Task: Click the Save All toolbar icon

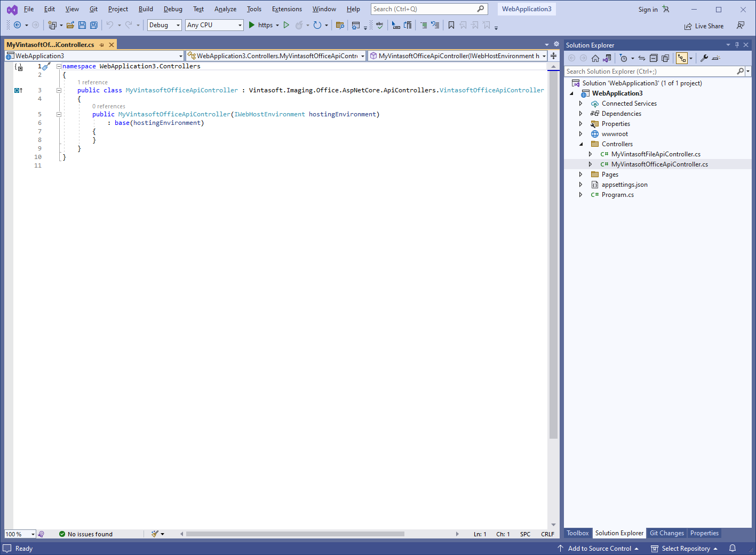Action: [x=94, y=25]
